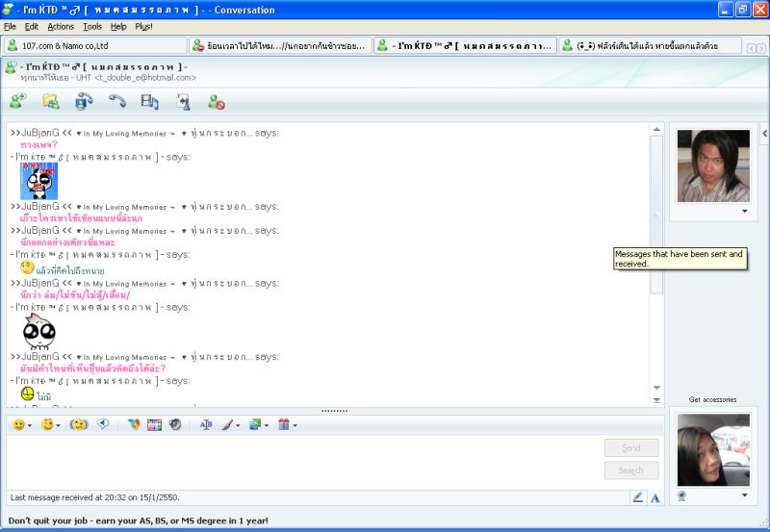
Task: Switch to the second conversation tab with blocked icon
Action: [280, 45]
